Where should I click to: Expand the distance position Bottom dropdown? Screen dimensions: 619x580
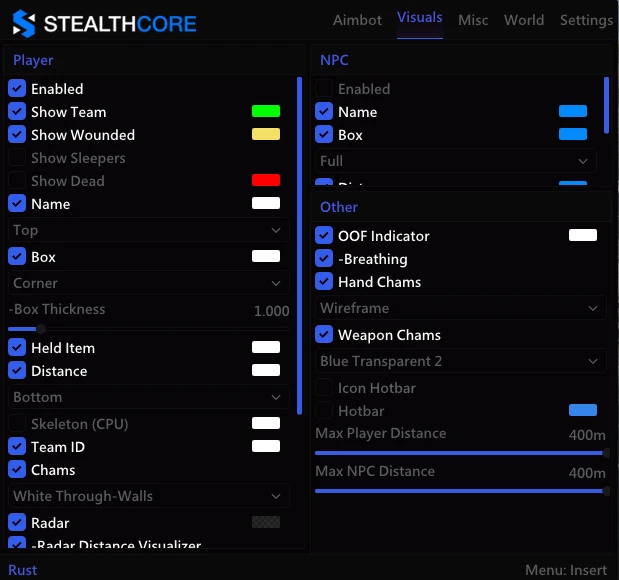[148, 397]
